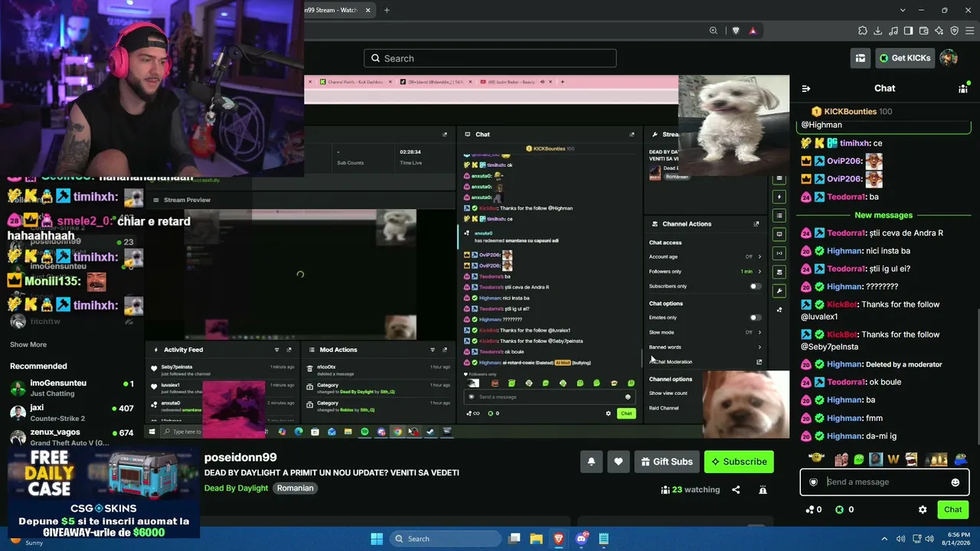
Task: Open Brave media playlist music icon
Action: click(x=893, y=31)
